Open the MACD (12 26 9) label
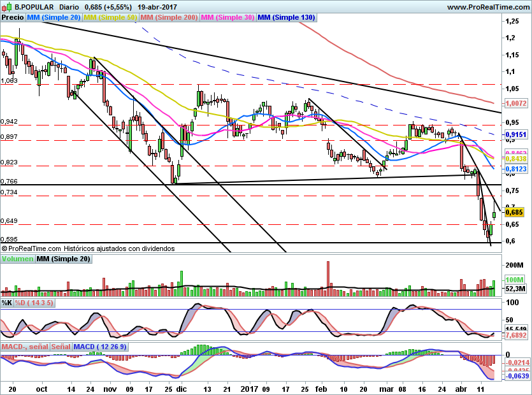Viewport: 532px width, 395px height. click(101, 347)
